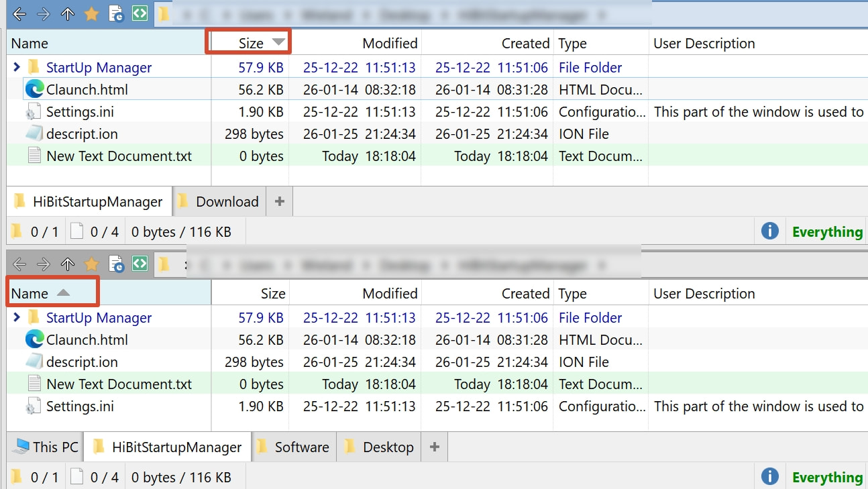Go up one folder in the bottom pane
Viewport: 868px width, 489px height.
point(67,264)
